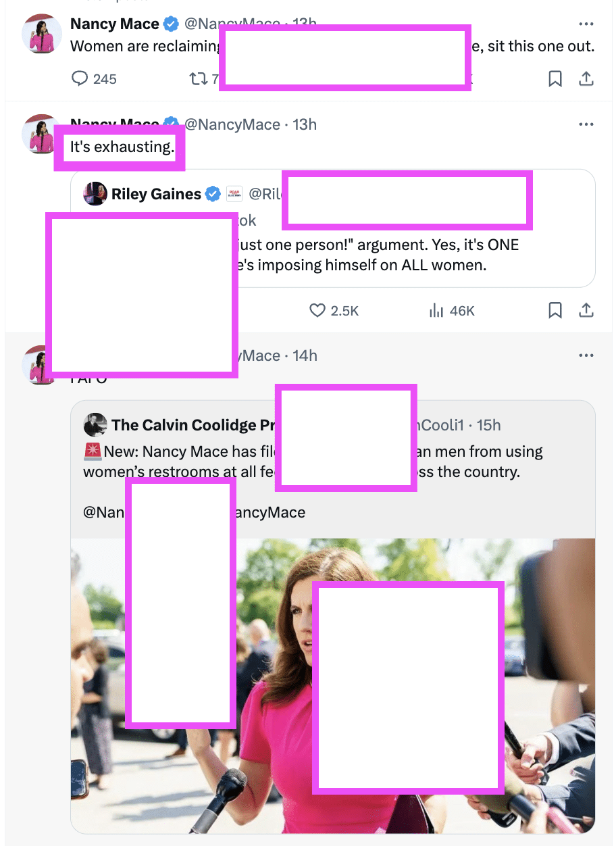The height and width of the screenshot is (846, 616).
Task: Open Nancy Mace's avatar on the top tweet
Action: (41, 32)
